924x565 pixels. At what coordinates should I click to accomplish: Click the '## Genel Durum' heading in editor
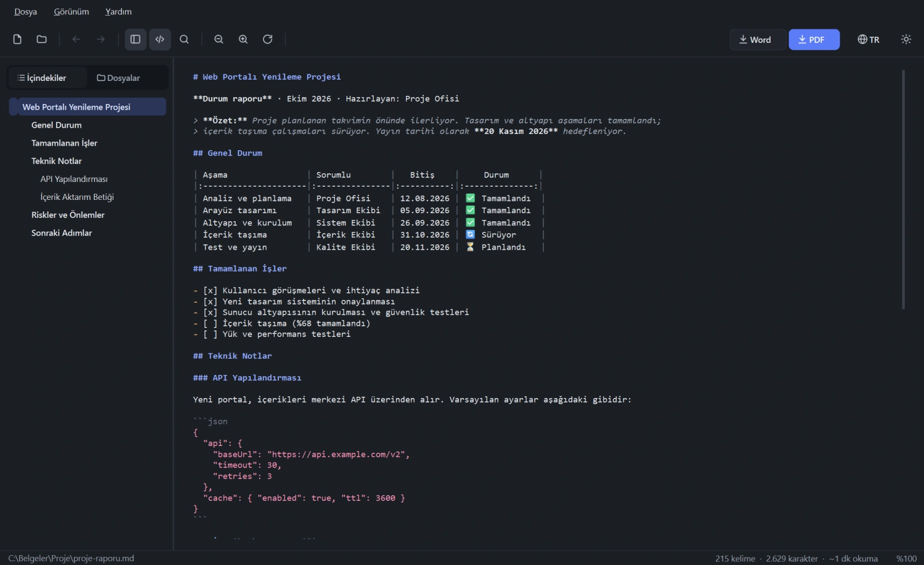(228, 153)
